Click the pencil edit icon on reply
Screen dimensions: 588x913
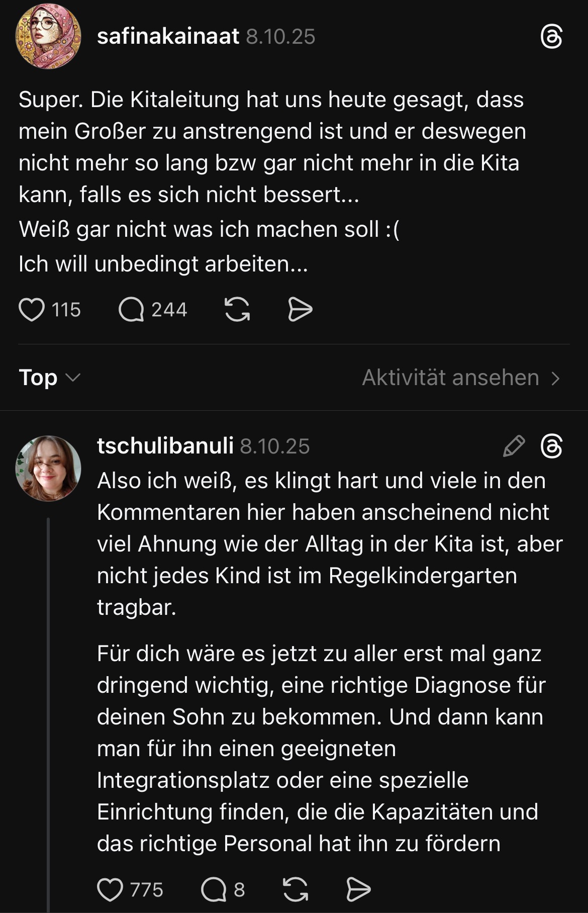click(514, 446)
